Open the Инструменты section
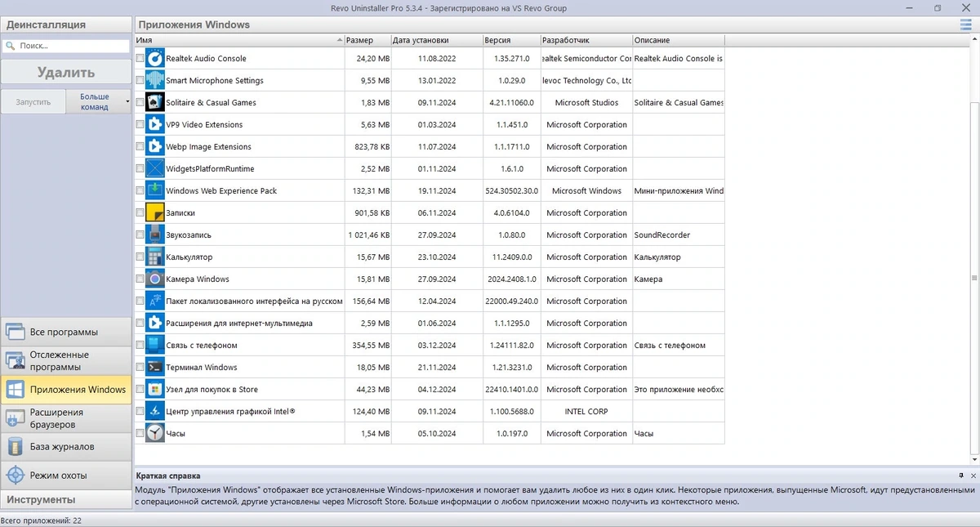Screen dimensions: 980x527 66,499
